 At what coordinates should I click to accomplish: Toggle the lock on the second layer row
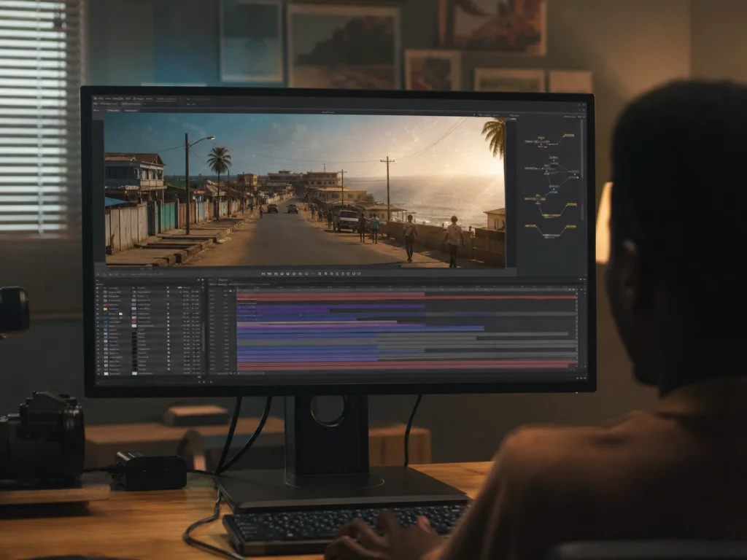point(168,296)
